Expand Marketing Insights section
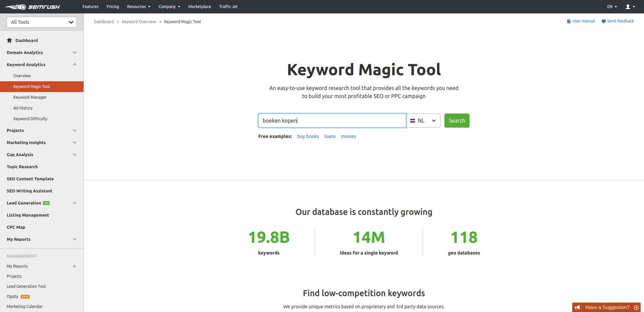This screenshot has width=644, height=312. (75, 143)
